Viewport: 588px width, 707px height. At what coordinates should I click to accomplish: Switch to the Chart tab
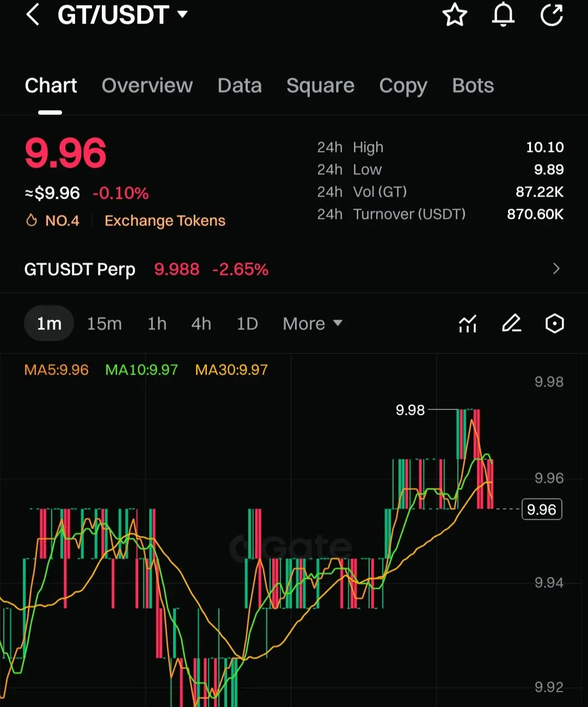click(51, 85)
